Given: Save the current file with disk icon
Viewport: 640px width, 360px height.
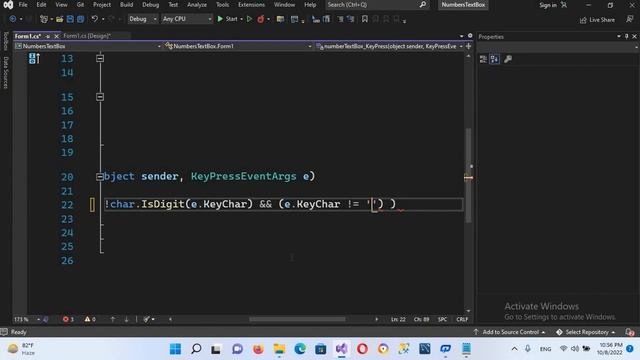Looking at the screenshot, I should 70,19.
